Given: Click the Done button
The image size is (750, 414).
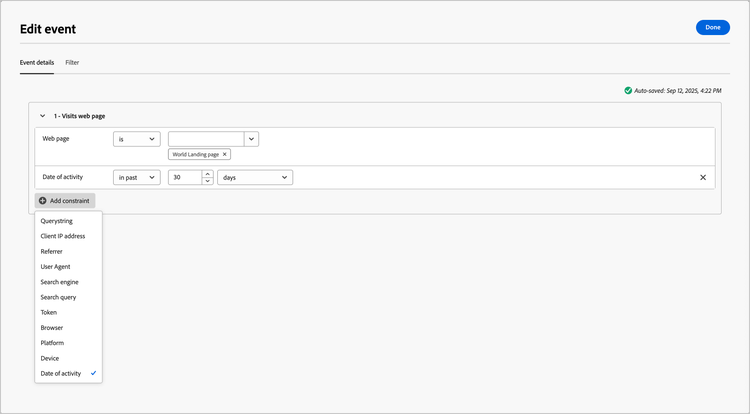Looking at the screenshot, I should click(712, 27).
